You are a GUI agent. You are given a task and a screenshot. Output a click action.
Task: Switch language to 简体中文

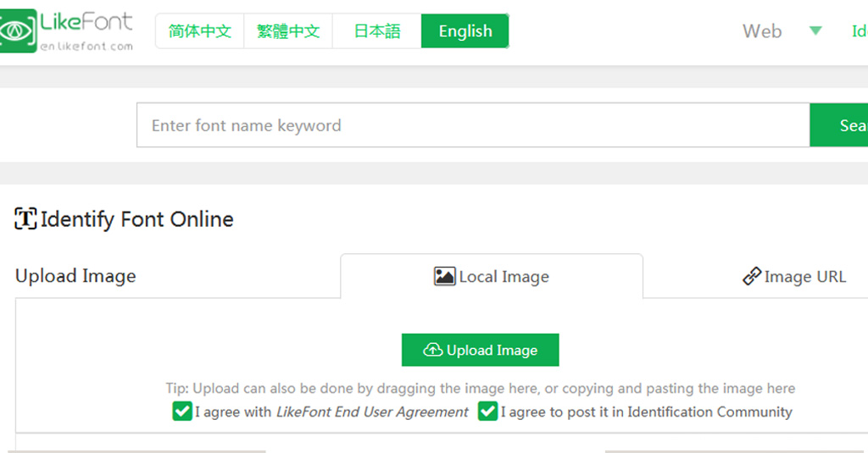(200, 31)
